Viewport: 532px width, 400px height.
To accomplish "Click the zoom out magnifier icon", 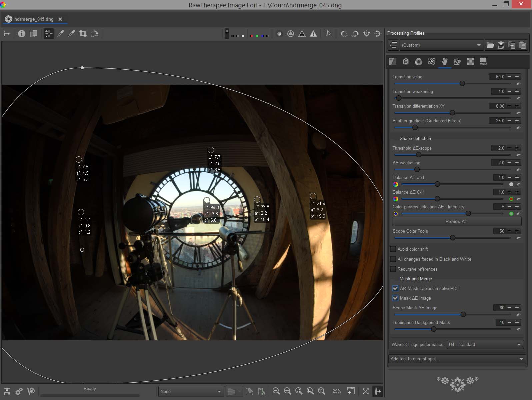I will 276,391.
